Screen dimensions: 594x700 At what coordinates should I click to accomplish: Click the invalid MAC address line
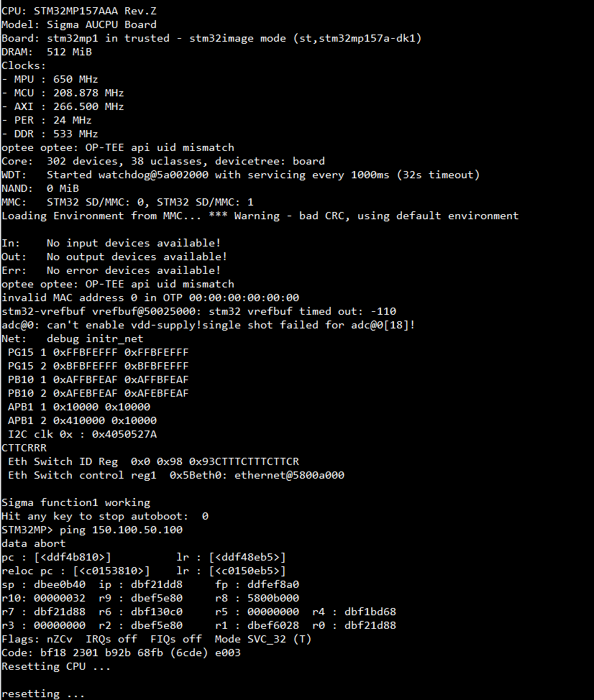point(150,298)
